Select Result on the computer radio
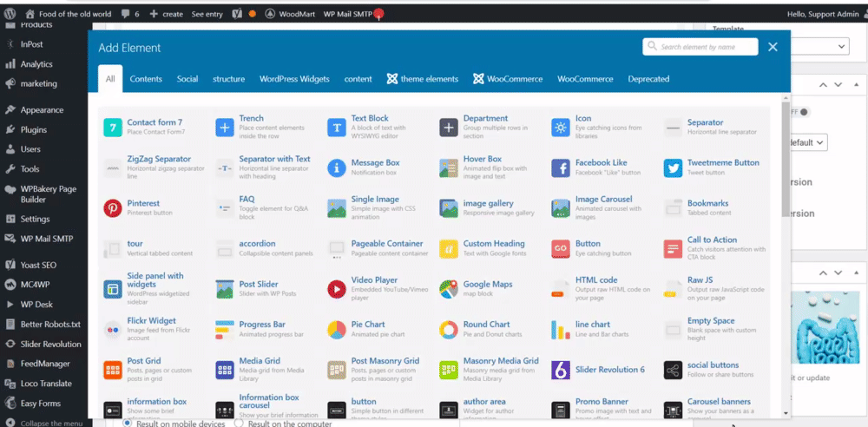The height and width of the screenshot is (427, 868). click(x=239, y=424)
